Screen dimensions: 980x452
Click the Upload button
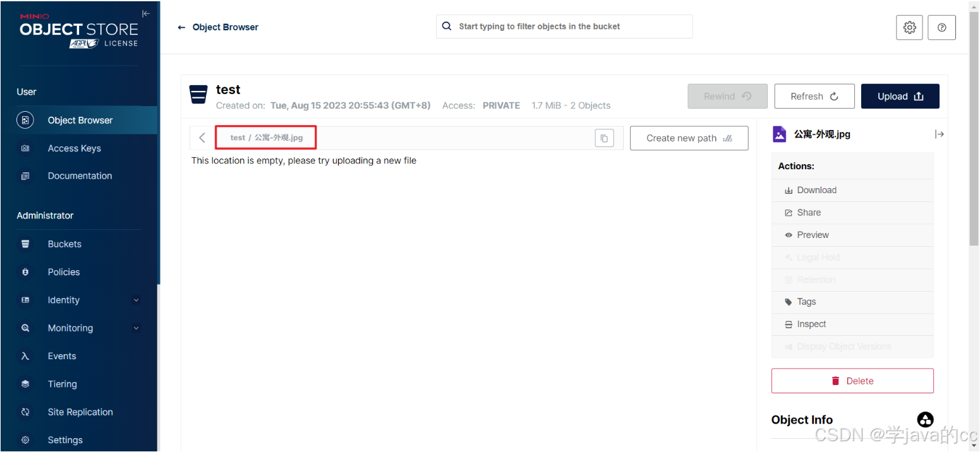(x=900, y=97)
